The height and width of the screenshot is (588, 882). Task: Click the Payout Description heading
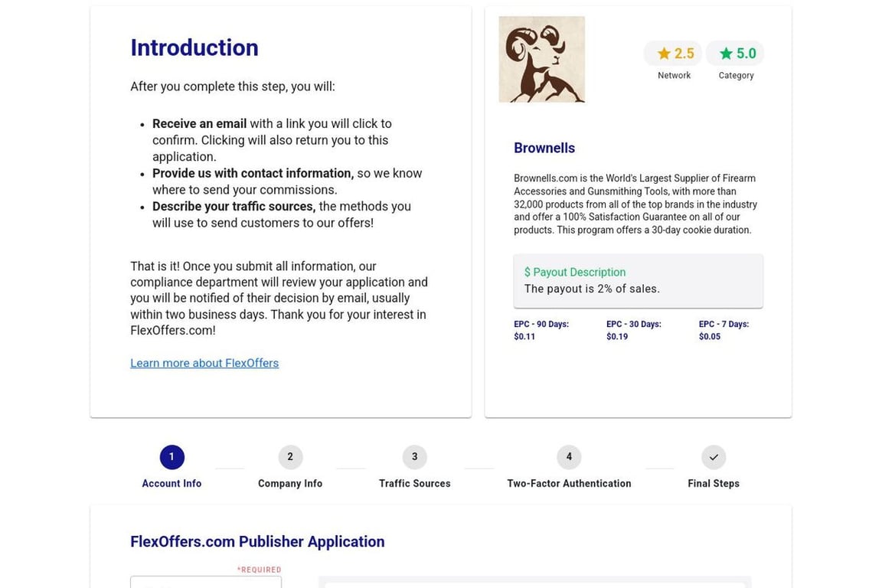click(x=575, y=273)
